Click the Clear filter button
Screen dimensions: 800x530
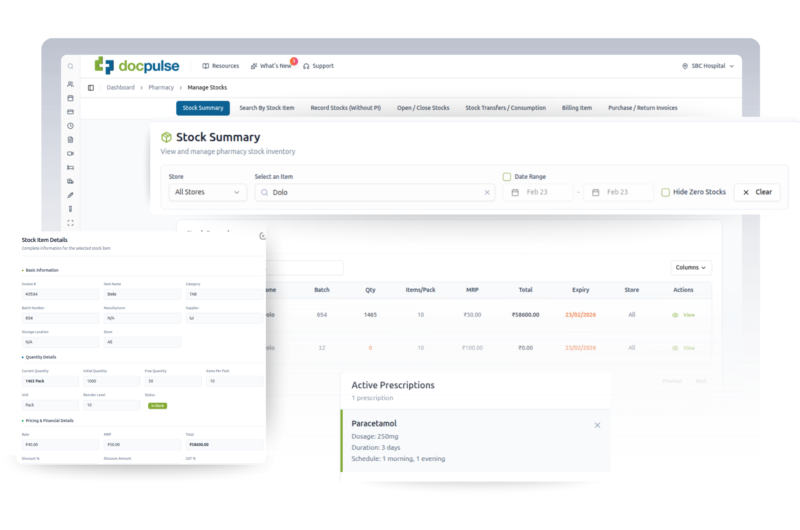[x=757, y=192]
